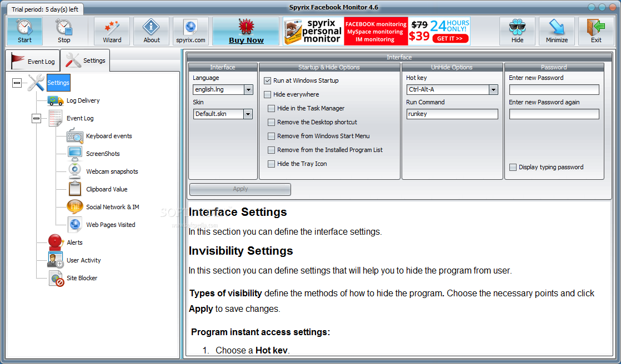Click the Site Blocker icon
The image size is (621, 364).
point(56,278)
